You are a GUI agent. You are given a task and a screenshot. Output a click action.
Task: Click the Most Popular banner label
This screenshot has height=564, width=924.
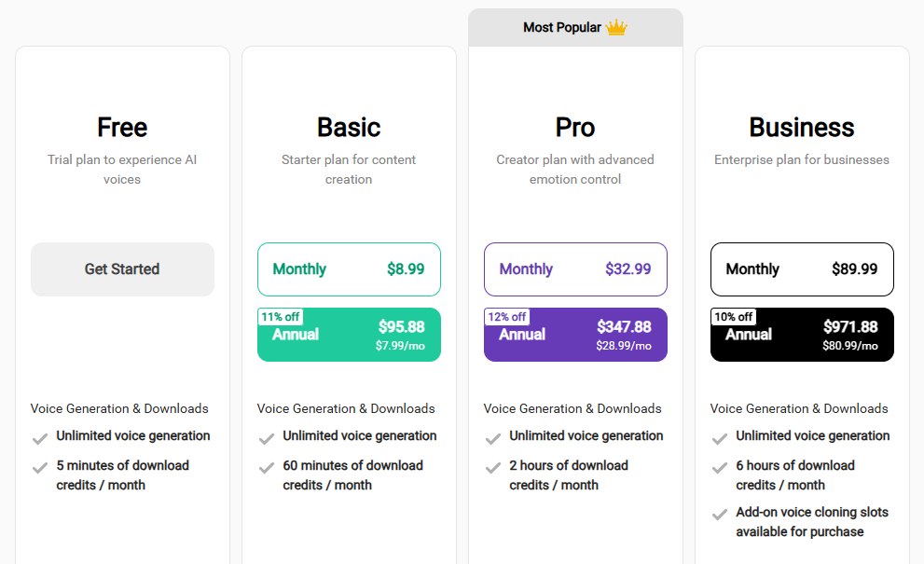coord(562,28)
